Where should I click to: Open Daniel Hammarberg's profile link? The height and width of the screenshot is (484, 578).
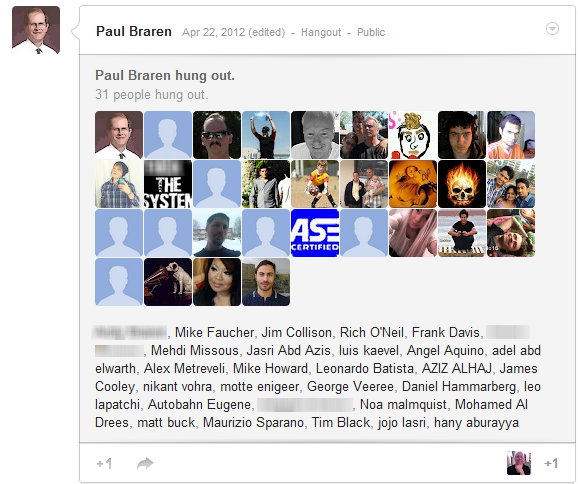[x=459, y=386]
